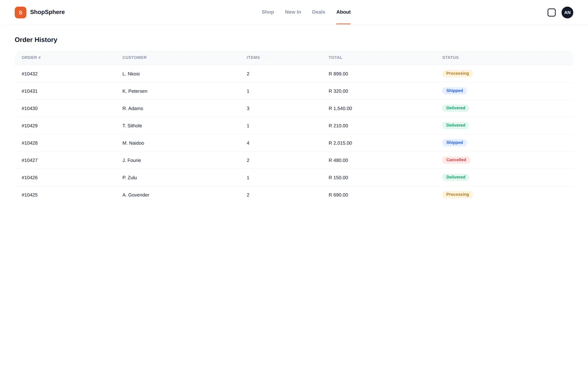Open order #10428
588x368 pixels.
(29, 143)
